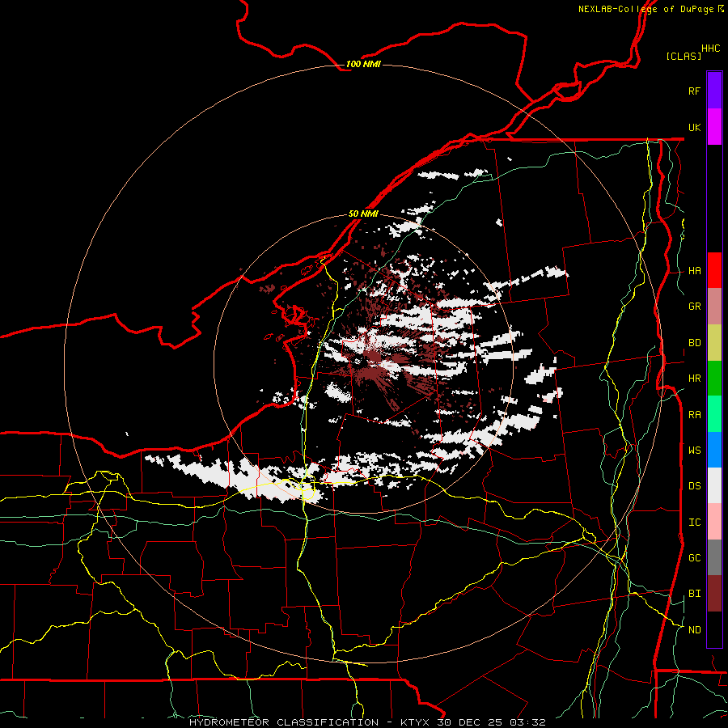
Task: Pick the DS white legend swatch
Action: (x=714, y=485)
